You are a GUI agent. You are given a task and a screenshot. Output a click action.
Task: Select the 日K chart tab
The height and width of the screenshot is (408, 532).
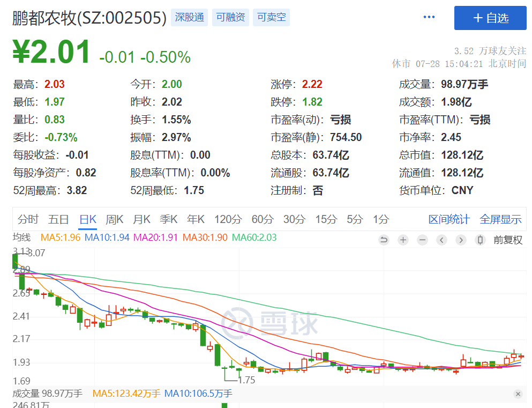[88, 219]
